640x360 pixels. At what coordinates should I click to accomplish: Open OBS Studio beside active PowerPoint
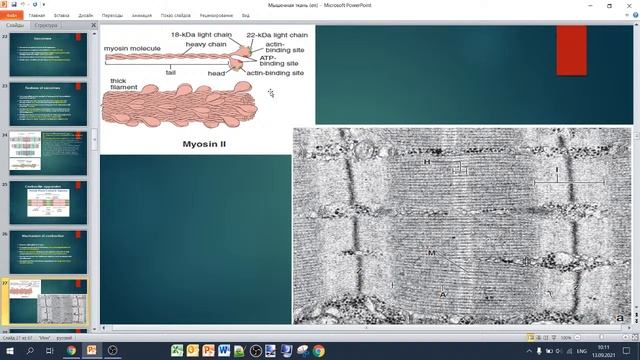(x=112, y=351)
